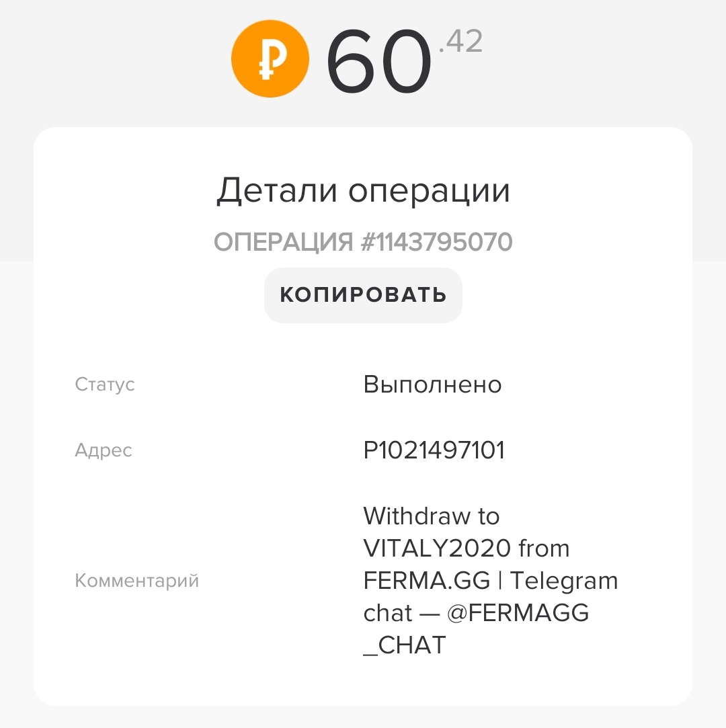Click the word from after VITALY2020

pyautogui.click(x=544, y=549)
